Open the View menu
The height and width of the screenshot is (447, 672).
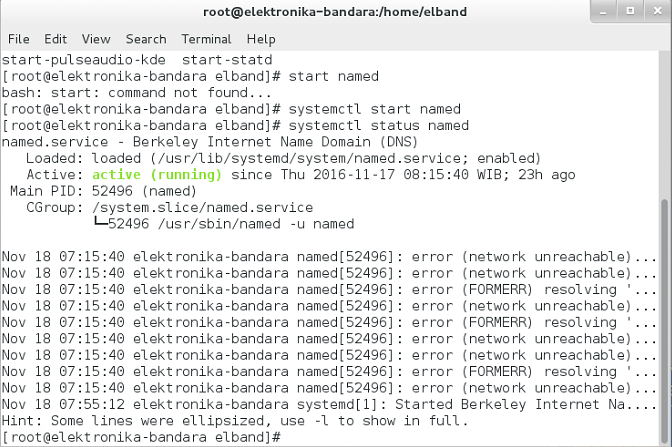tap(96, 39)
